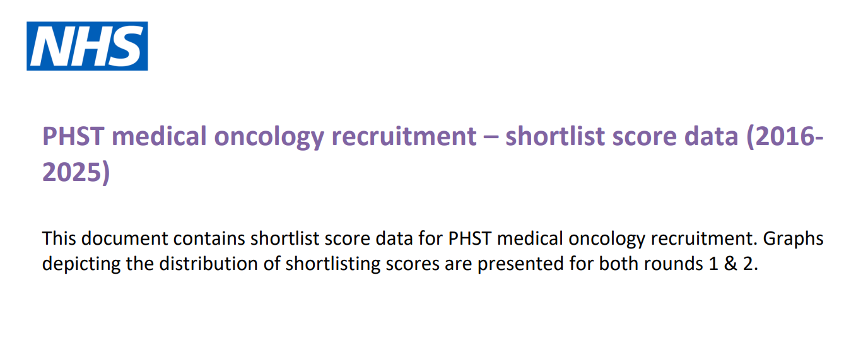Click the letter S in the NHS logo
Viewport: 868px width, 345px height.
click(x=124, y=47)
